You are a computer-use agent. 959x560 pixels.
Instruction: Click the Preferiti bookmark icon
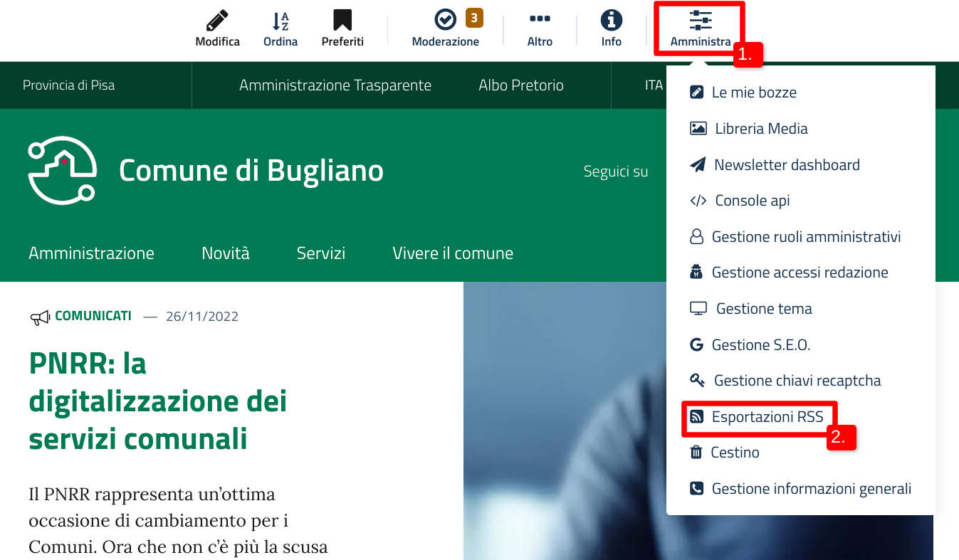point(342,21)
